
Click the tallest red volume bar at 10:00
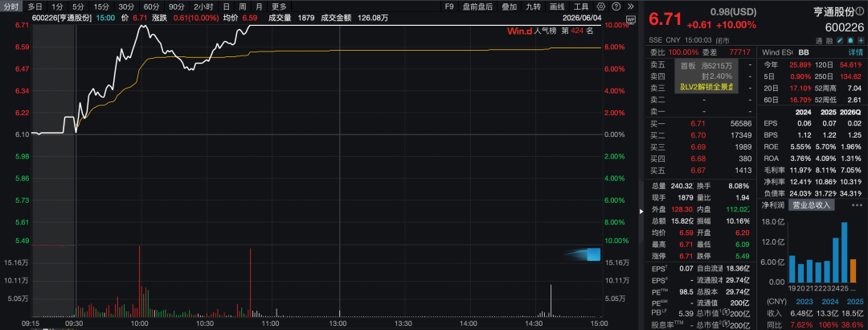[x=140, y=281]
